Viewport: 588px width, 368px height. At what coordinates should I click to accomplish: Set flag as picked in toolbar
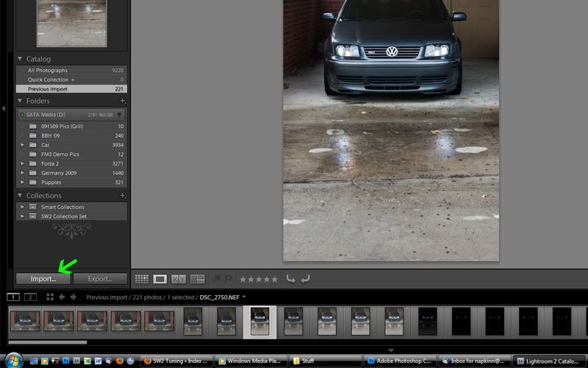(x=217, y=279)
